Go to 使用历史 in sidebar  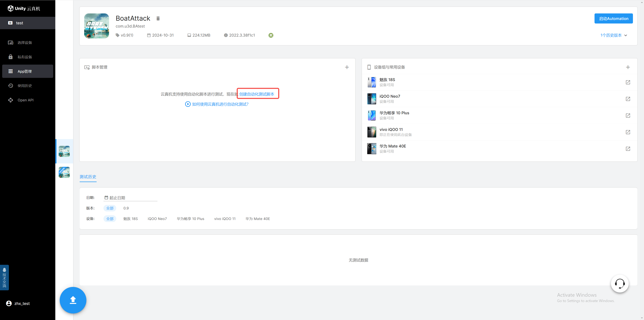click(24, 86)
